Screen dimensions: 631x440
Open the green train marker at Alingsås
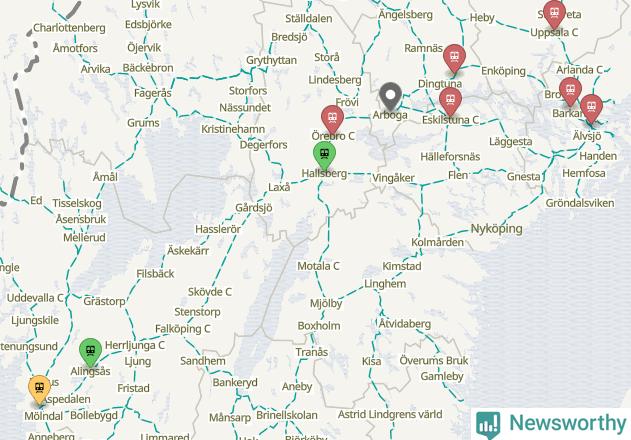point(91,352)
